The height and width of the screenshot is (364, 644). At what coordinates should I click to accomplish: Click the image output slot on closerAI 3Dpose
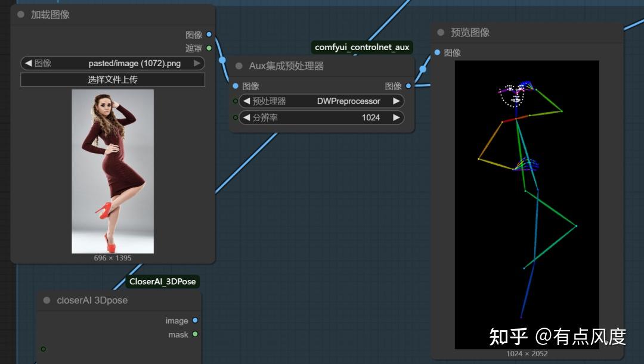[196, 321]
